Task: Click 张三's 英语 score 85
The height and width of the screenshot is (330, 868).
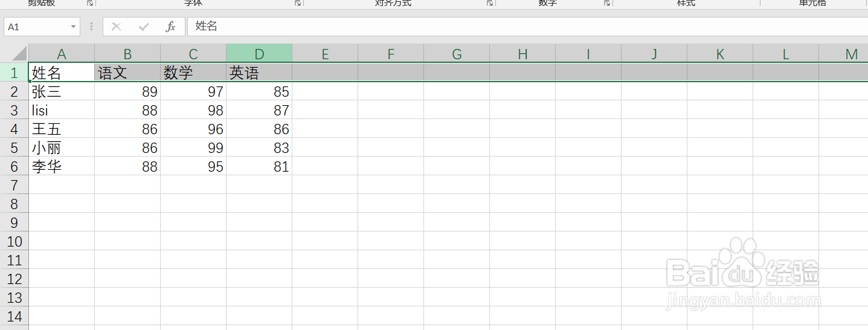Action: click(259, 91)
